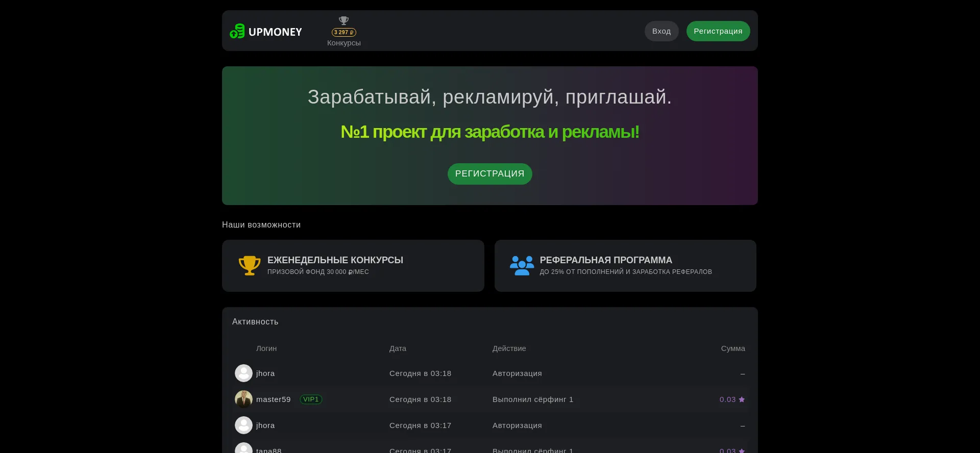Viewport: 980px width, 453px height.
Task: Click the Вход button
Action: click(661, 31)
